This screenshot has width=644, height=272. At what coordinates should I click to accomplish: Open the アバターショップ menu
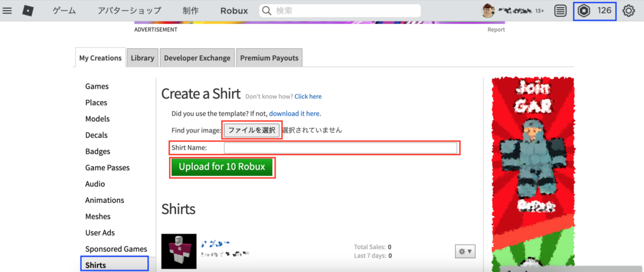point(130,11)
